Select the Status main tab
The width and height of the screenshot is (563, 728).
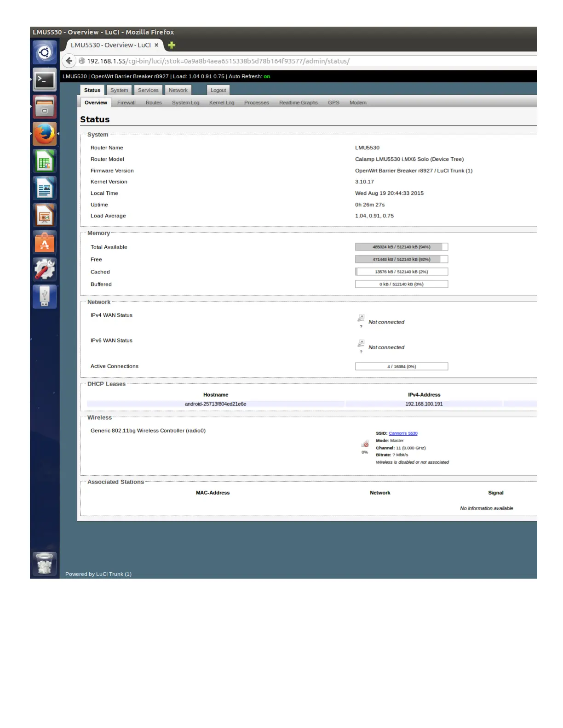[92, 90]
